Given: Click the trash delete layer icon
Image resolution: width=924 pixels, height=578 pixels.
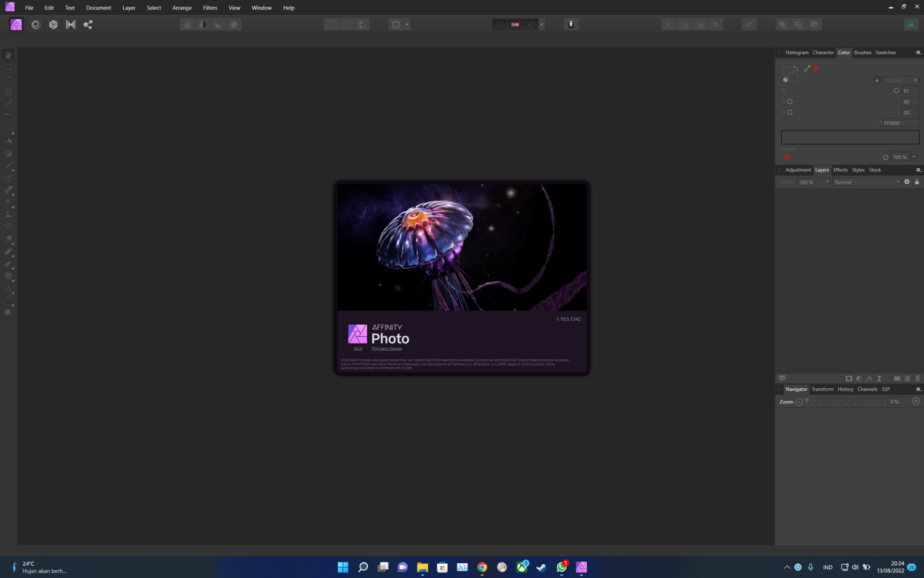Looking at the screenshot, I should point(917,378).
